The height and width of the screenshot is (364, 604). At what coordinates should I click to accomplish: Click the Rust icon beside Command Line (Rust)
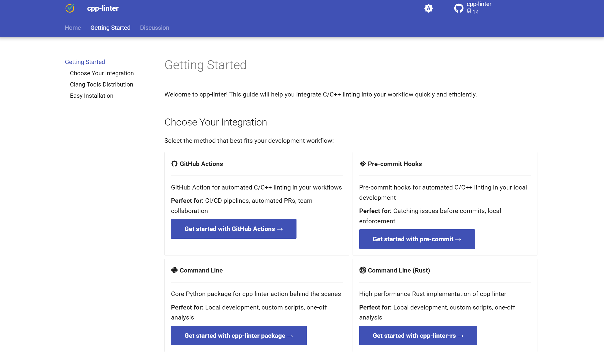pos(363,270)
